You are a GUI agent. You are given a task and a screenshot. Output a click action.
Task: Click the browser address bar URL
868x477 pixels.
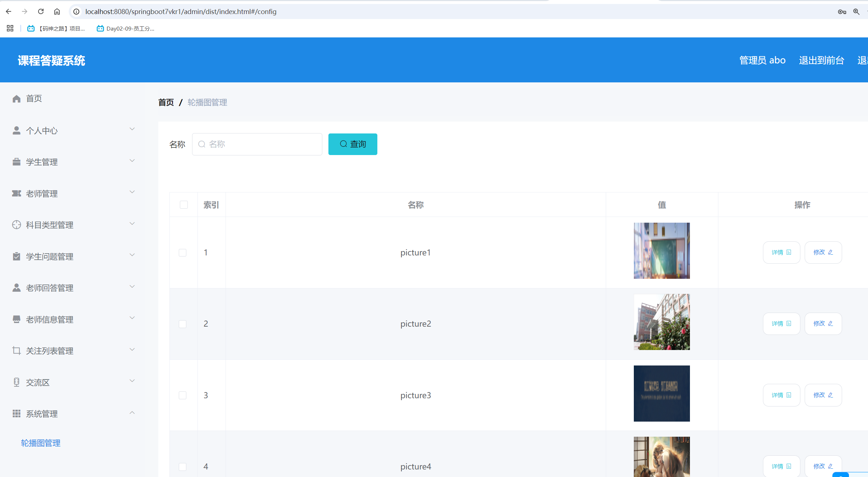[181, 12]
